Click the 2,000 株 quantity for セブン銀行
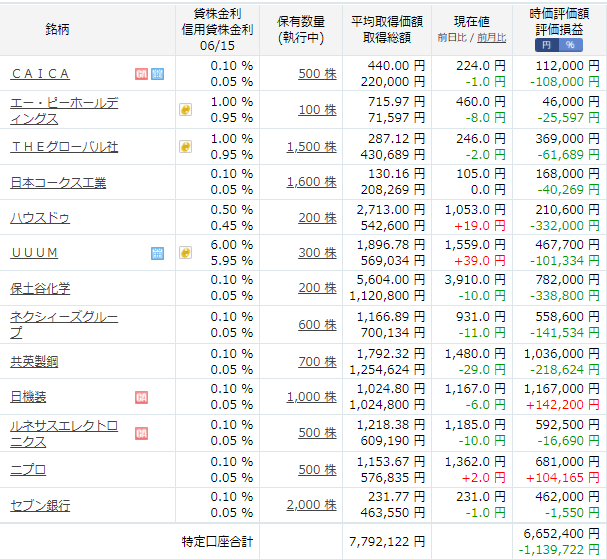Screen dimensions: 607x560 311,505
